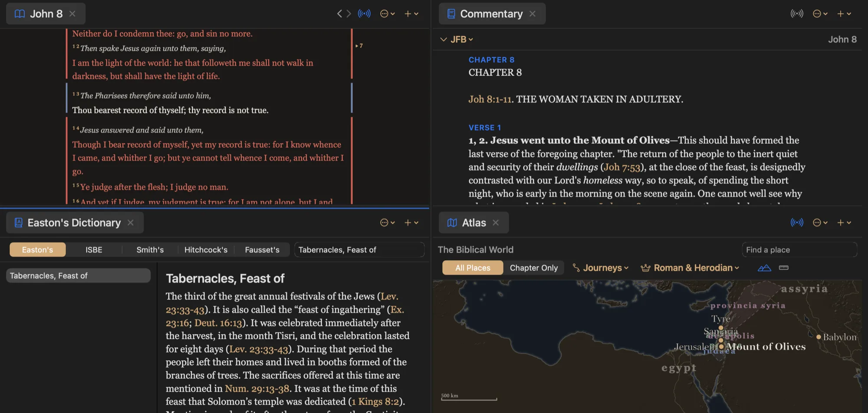Click the dictionary search field

[359, 250]
